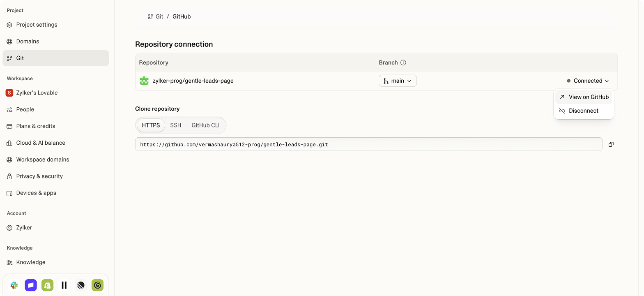Open the purple rectangle app icon

pyautogui.click(x=31, y=285)
